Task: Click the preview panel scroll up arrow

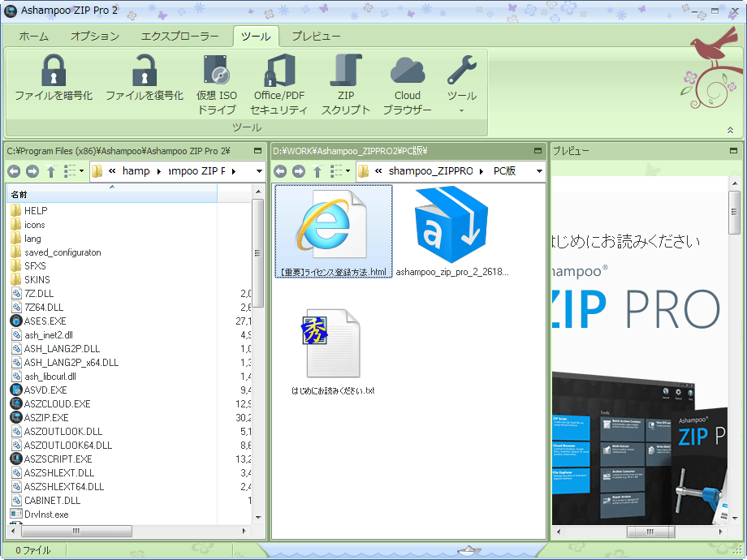Action: click(734, 183)
